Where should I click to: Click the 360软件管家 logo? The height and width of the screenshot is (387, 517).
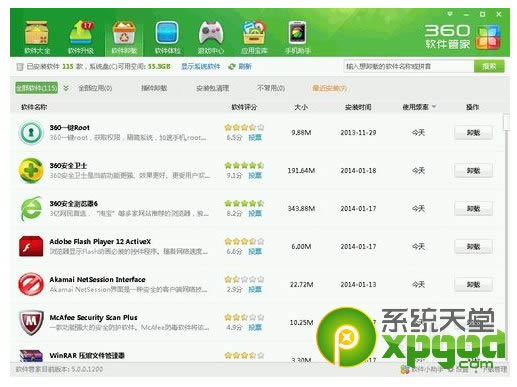coord(462,37)
